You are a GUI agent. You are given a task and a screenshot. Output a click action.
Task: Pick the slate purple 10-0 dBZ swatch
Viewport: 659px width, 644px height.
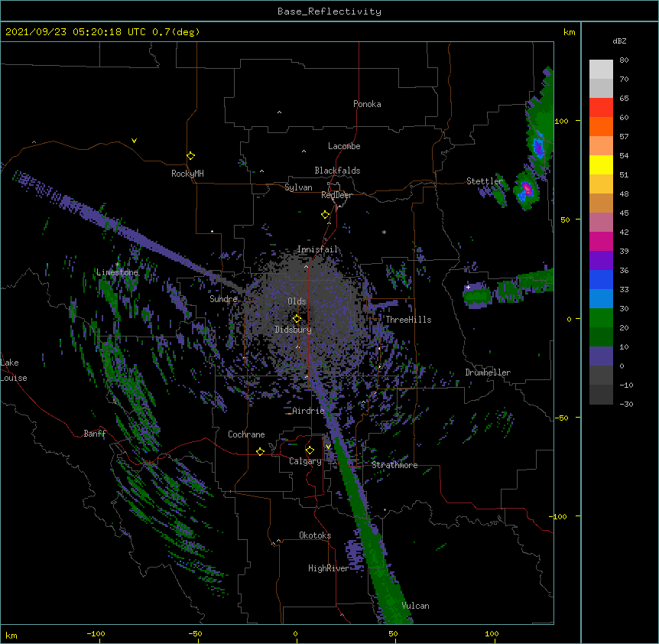click(601, 356)
